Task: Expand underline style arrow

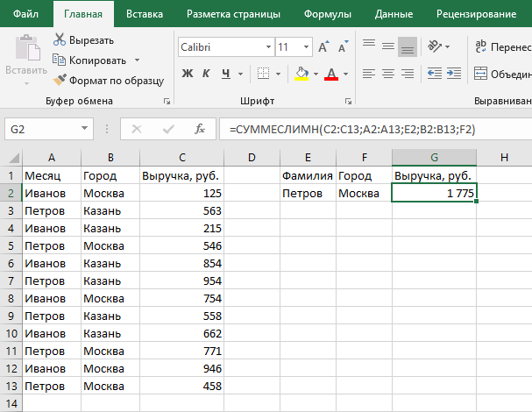Action: pyautogui.click(x=240, y=74)
